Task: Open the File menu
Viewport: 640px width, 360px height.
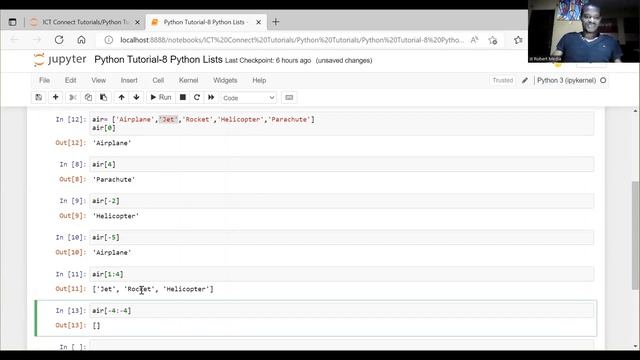Action: [x=44, y=80]
